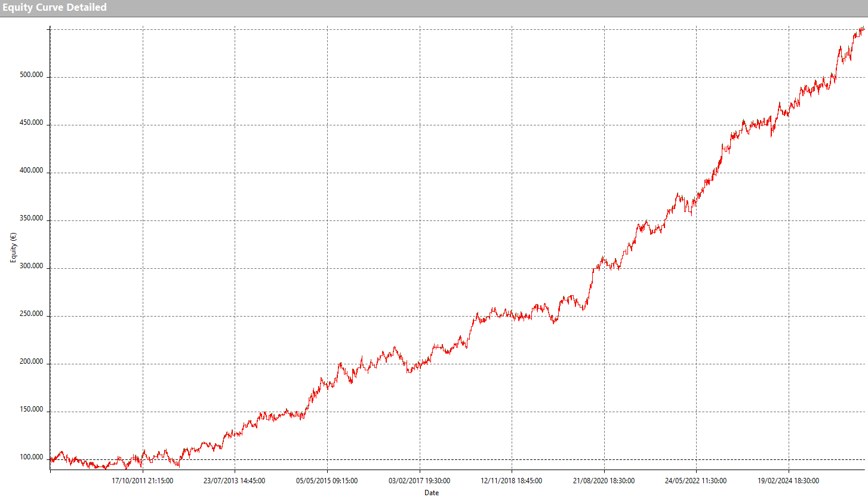Select the 200.000 y-axis tick label

point(32,363)
